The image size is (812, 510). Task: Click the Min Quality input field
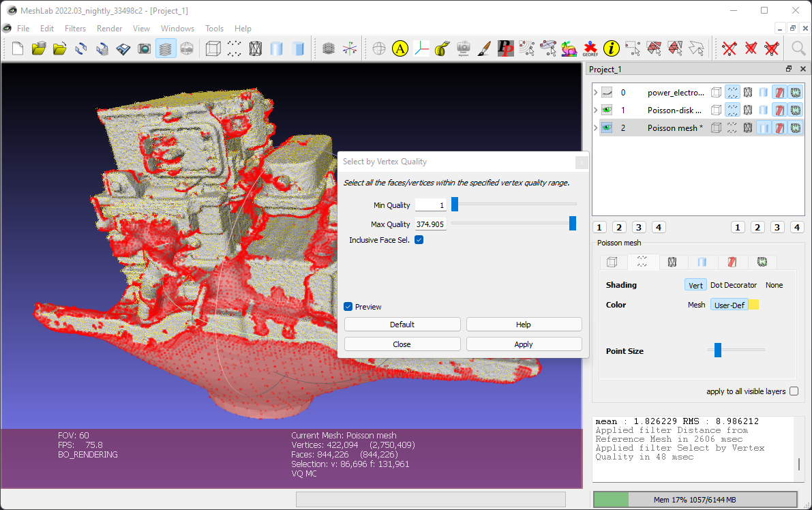tap(430, 205)
